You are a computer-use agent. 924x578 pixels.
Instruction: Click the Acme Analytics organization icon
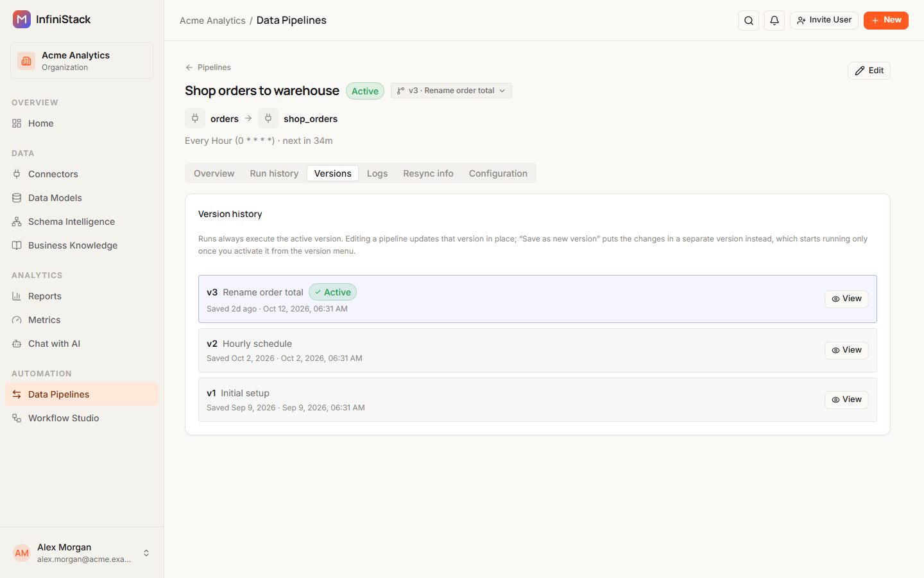click(26, 61)
